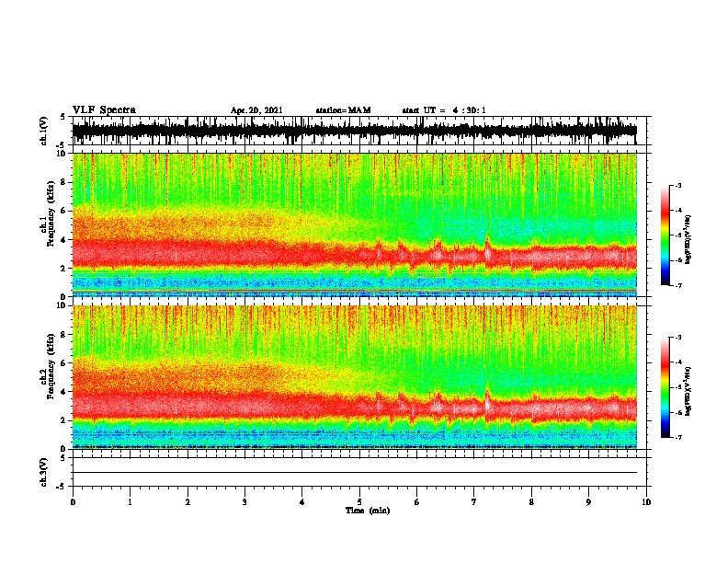Click the "ch.1(V)" axis label
Image resolution: width=728 pixels, height=563 pixels.
pyautogui.click(x=44, y=131)
